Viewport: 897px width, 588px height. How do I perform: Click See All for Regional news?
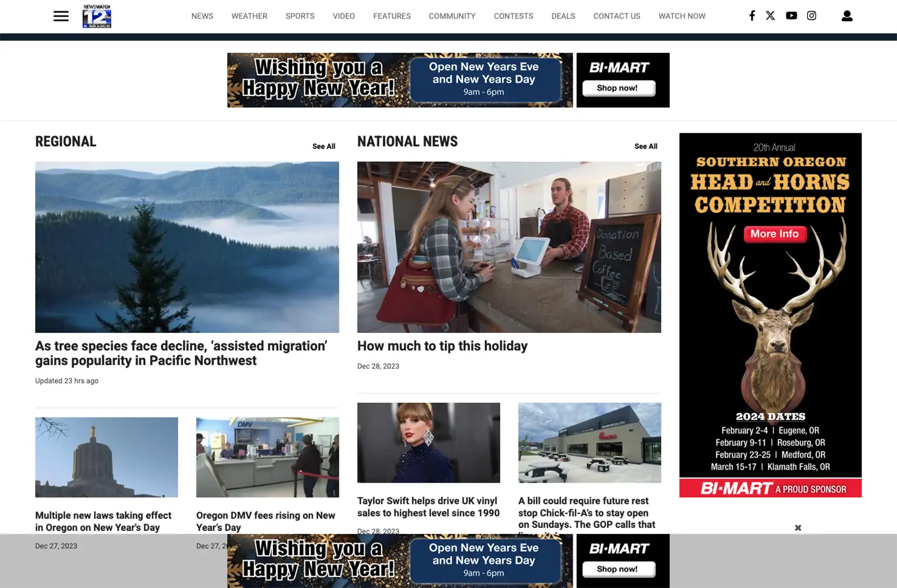tap(324, 146)
